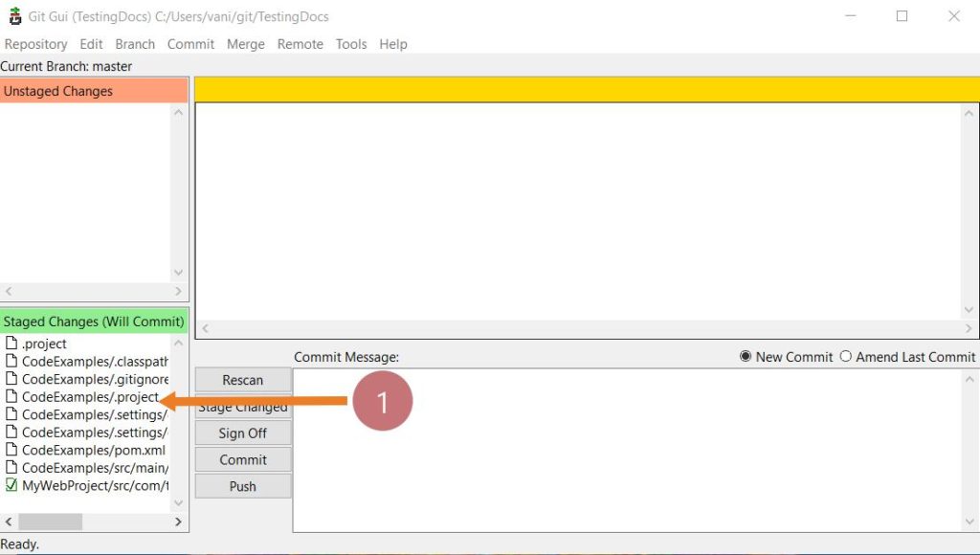Click the green checkmark icon beside MyWebProject file
The image size is (980, 555).
[11, 485]
